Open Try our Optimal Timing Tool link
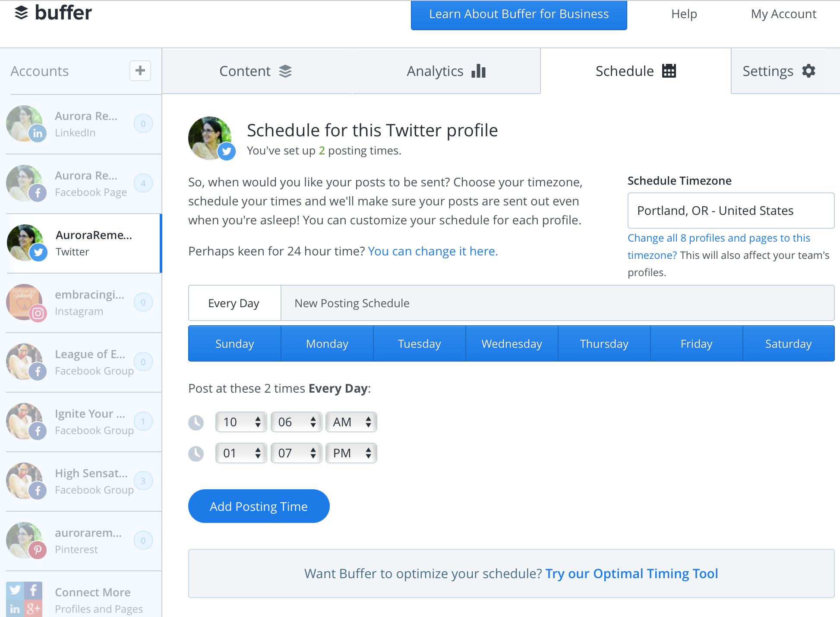The width and height of the screenshot is (840, 617). (632, 573)
